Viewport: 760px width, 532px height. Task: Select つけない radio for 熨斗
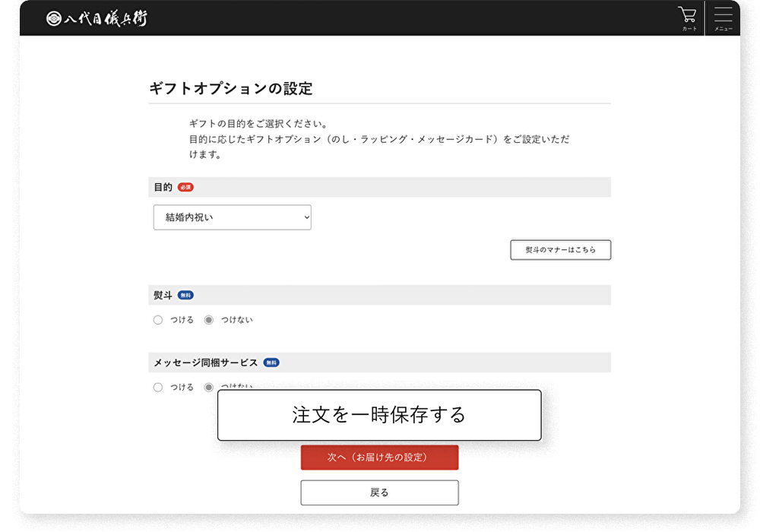tap(209, 320)
